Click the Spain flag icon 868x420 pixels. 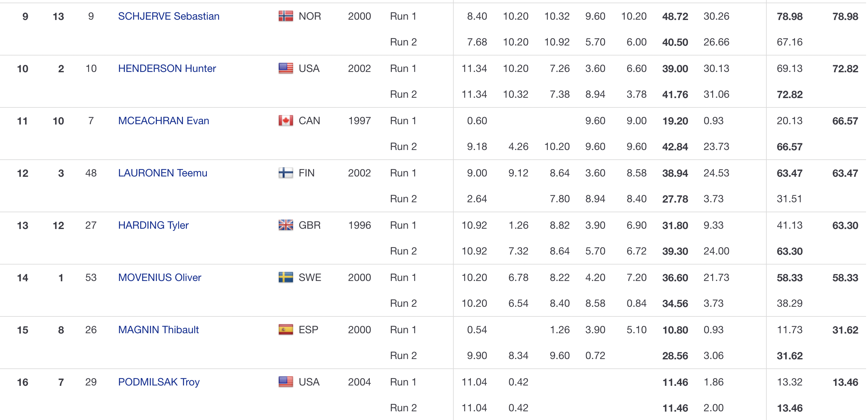click(285, 329)
